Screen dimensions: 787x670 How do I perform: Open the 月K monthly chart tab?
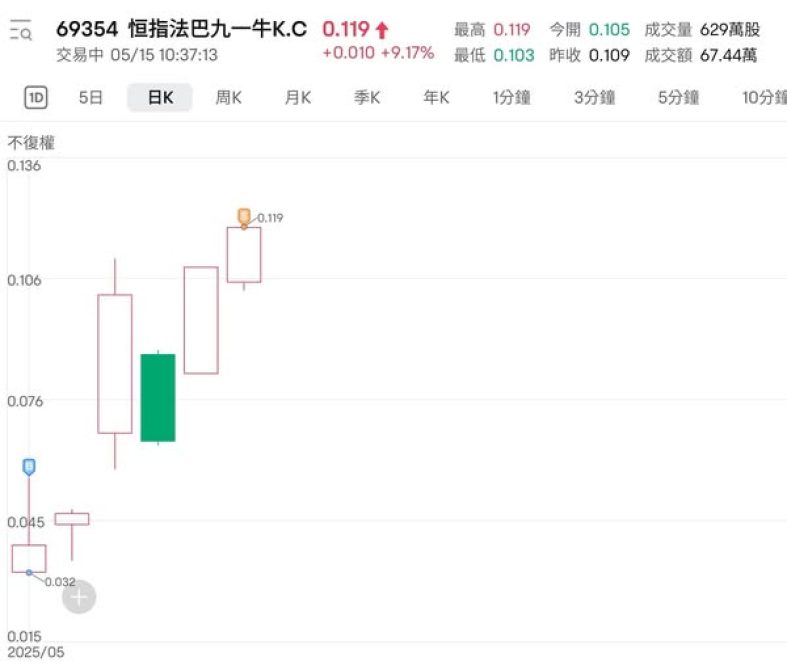pyautogui.click(x=297, y=97)
